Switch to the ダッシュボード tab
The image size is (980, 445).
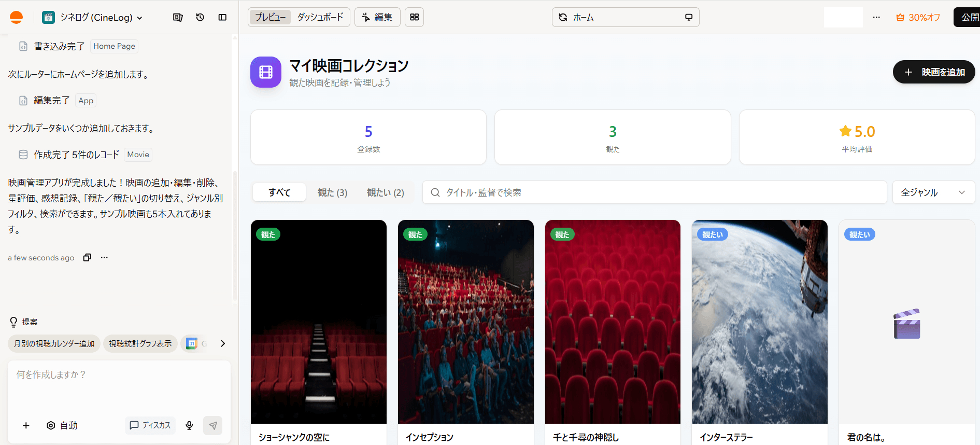(x=320, y=17)
